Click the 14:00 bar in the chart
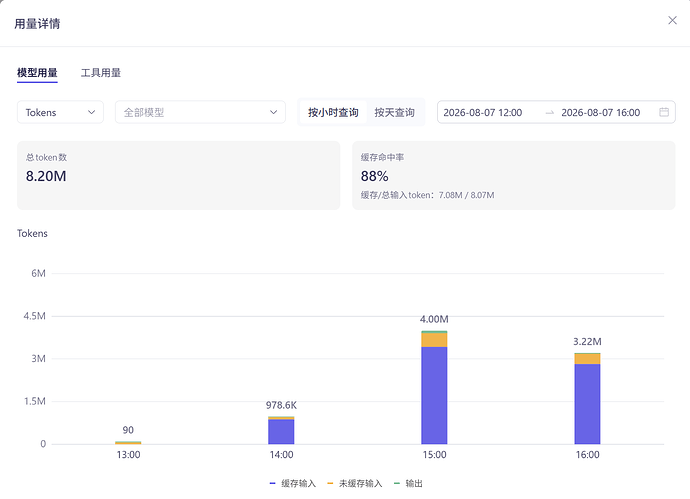The width and height of the screenshot is (690, 499). click(x=281, y=430)
